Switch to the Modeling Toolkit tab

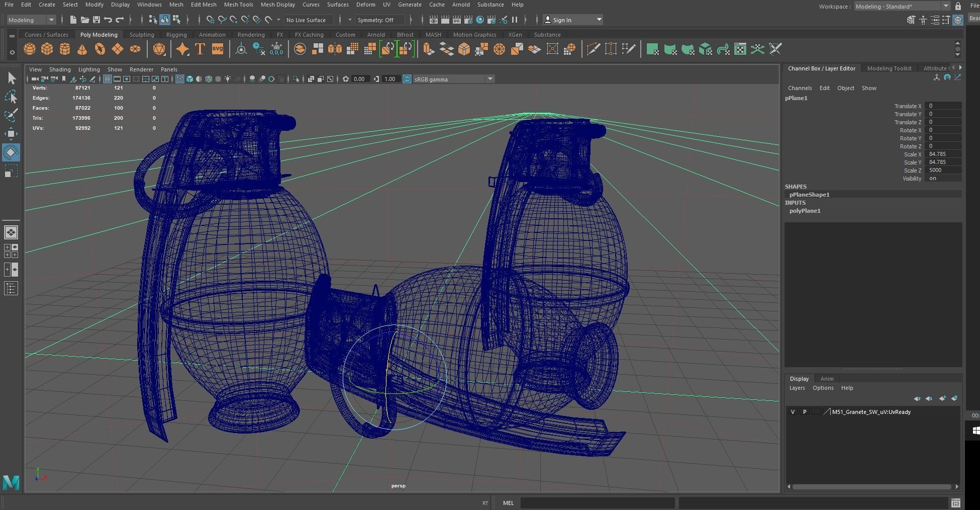(889, 68)
